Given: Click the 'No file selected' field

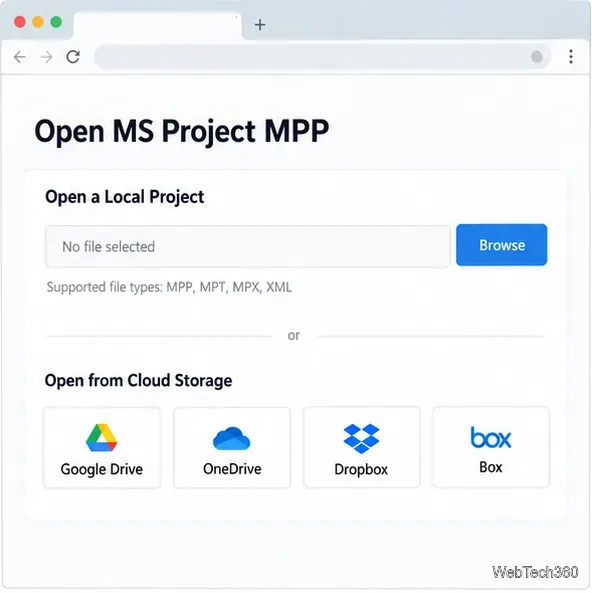Looking at the screenshot, I should 247,247.
